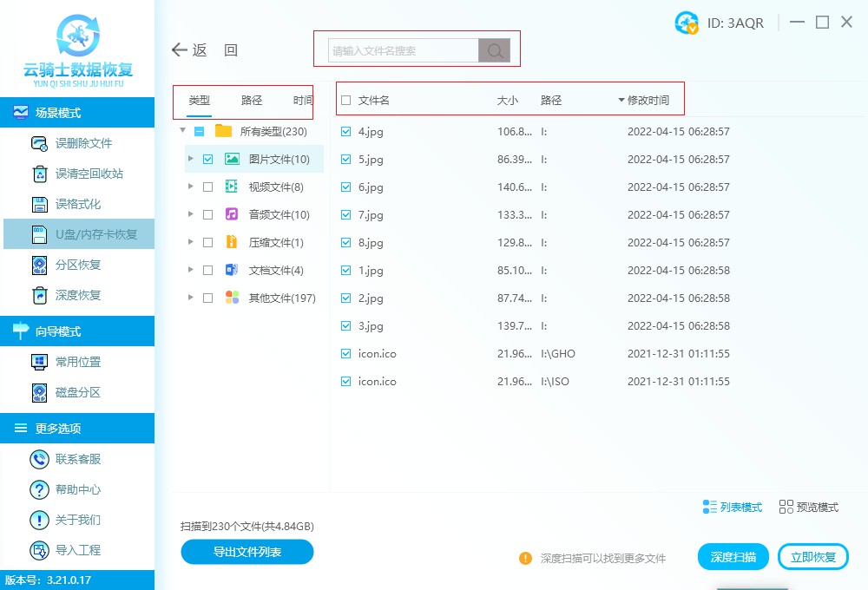This screenshot has height=590, width=868.
Task: Click the 导出文件列表 button
Action: click(247, 552)
